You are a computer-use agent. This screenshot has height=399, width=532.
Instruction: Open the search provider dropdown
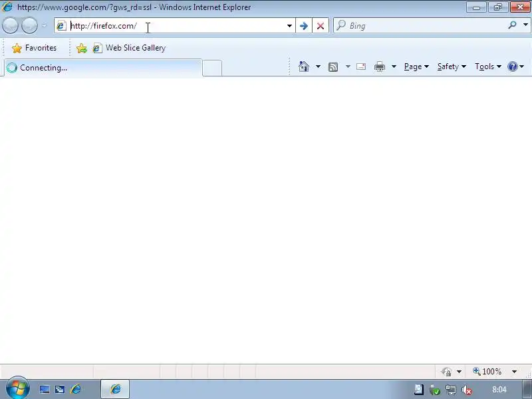(x=525, y=25)
